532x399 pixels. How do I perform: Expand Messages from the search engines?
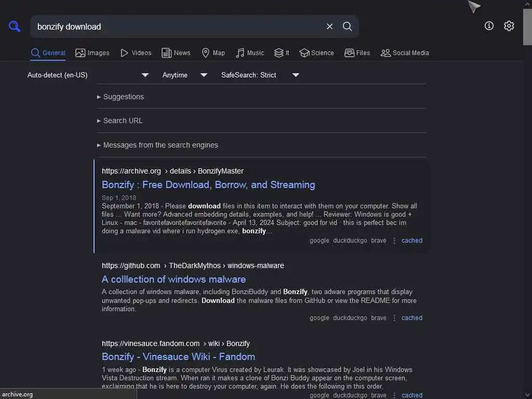tap(157, 145)
